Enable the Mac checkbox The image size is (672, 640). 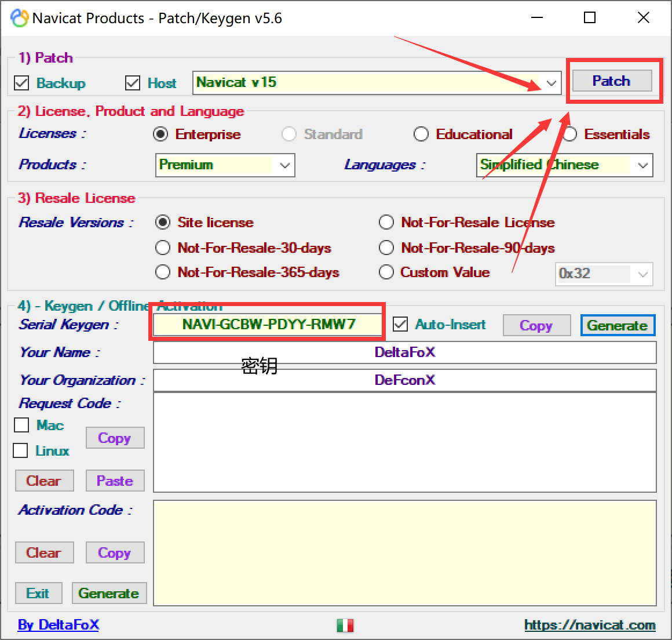coord(21,425)
